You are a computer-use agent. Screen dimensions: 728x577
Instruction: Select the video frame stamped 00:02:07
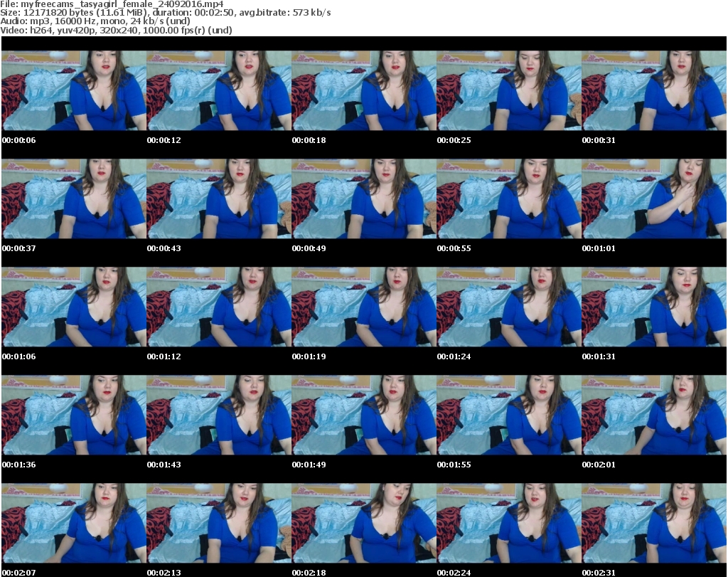[74, 524]
